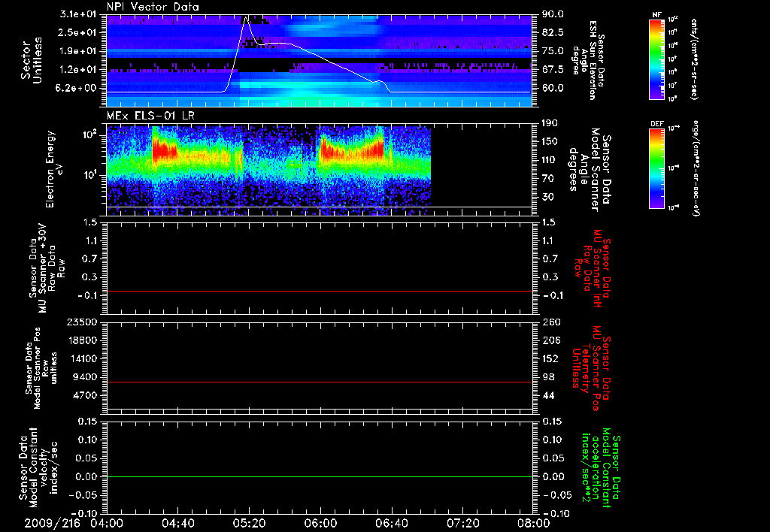Image resolution: width=770 pixels, height=532 pixels.
Task: Click the "2.5e+01" sector tick value
Action: coord(76,32)
